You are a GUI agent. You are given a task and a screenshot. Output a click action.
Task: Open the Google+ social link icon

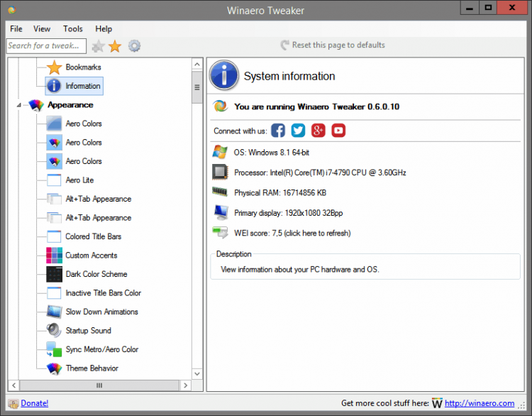318,131
